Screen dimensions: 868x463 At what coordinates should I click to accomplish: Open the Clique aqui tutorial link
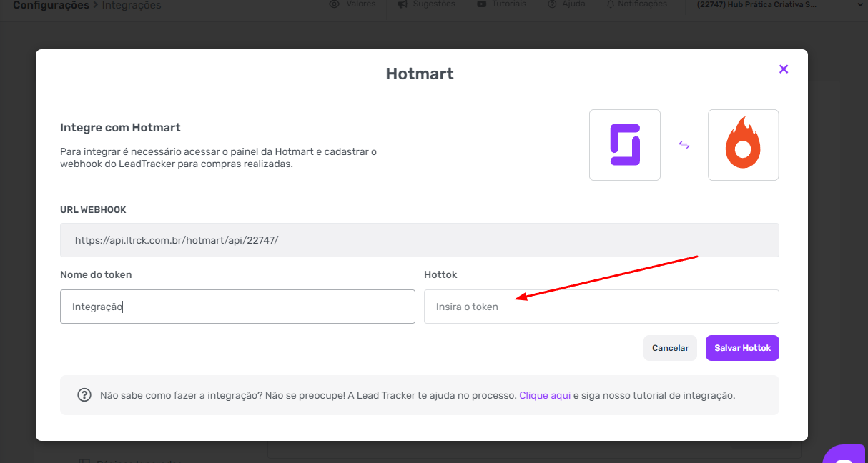point(545,395)
